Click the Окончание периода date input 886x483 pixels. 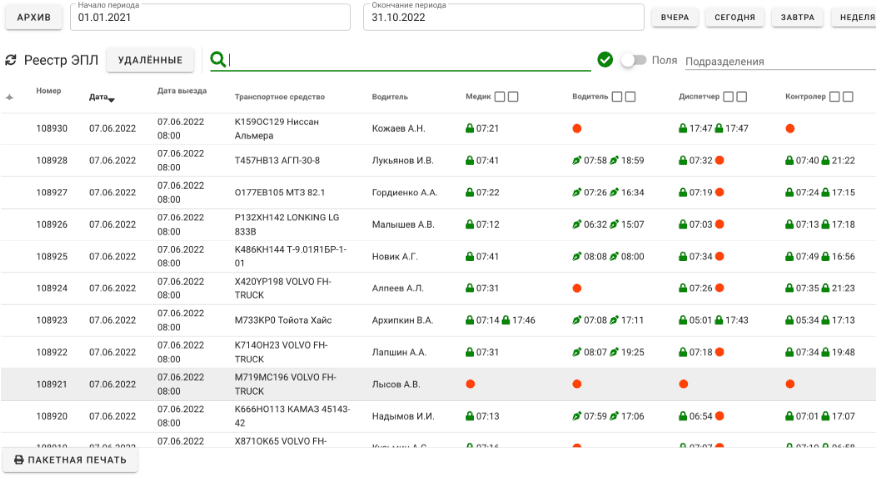coord(503,18)
